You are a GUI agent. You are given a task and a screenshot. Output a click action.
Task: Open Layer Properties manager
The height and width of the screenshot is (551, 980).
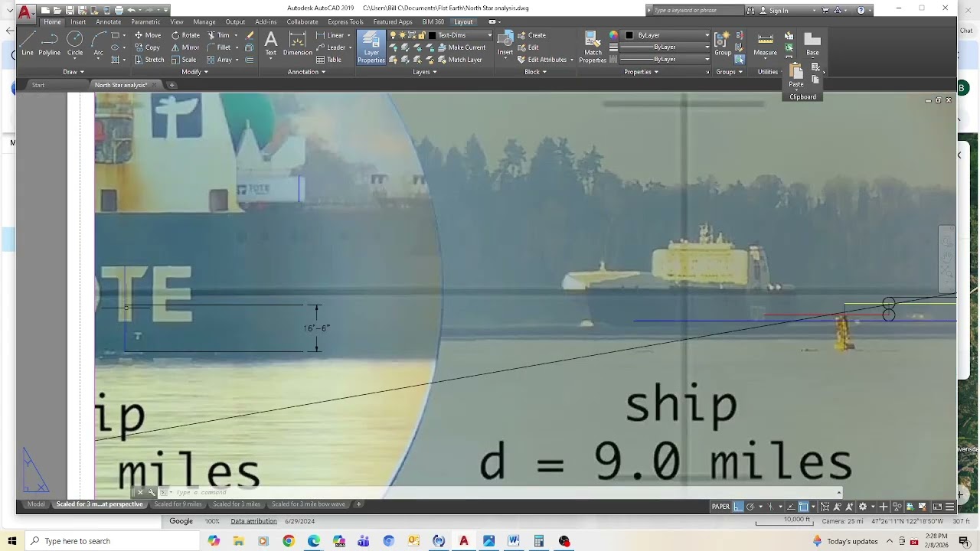(x=371, y=47)
